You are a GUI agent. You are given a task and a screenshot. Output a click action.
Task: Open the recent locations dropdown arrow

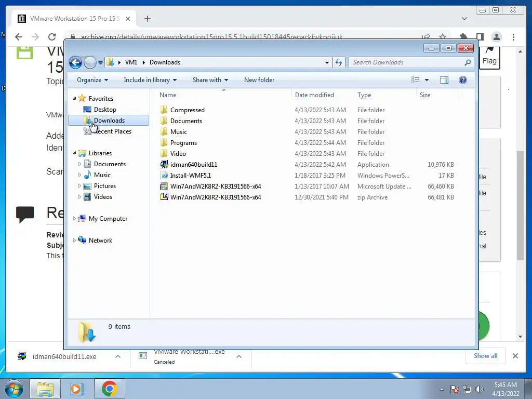point(100,63)
